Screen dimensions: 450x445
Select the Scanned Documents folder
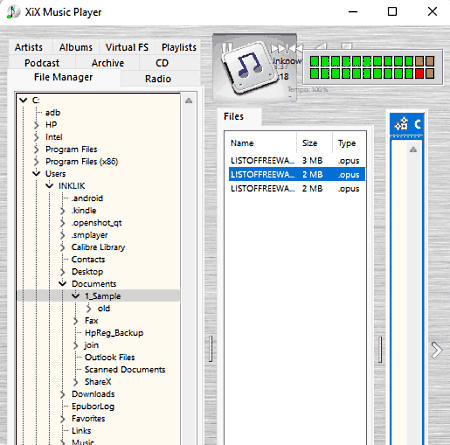[125, 369]
